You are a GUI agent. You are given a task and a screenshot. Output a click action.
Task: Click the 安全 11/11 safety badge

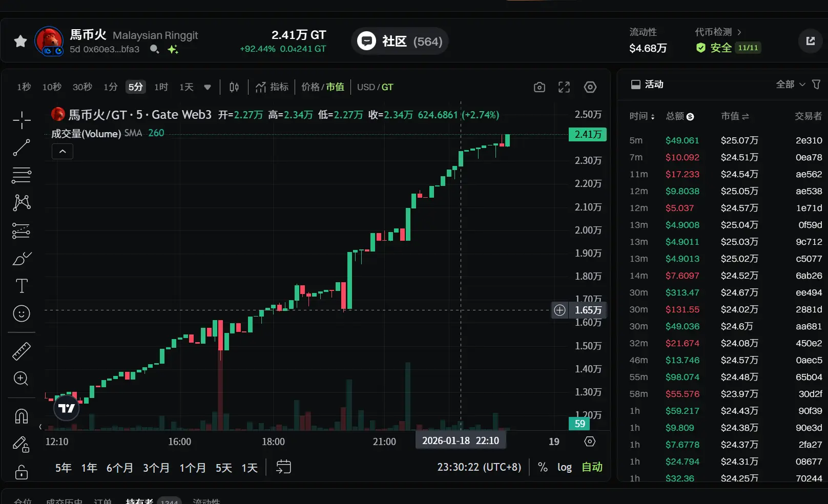(728, 48)
